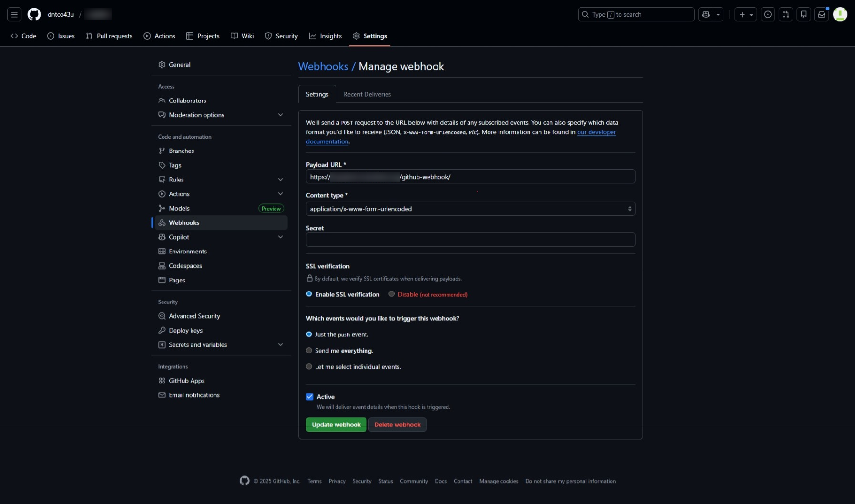Open the user avatar menu

tap(840, 14)
